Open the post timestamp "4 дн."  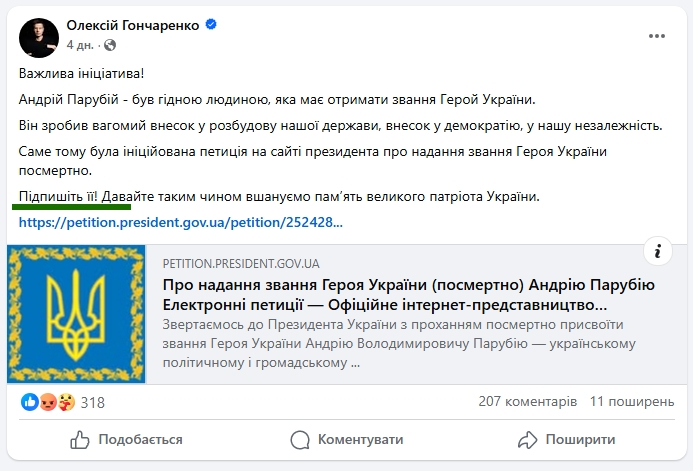pyautogui.click(x=82, y=45)
